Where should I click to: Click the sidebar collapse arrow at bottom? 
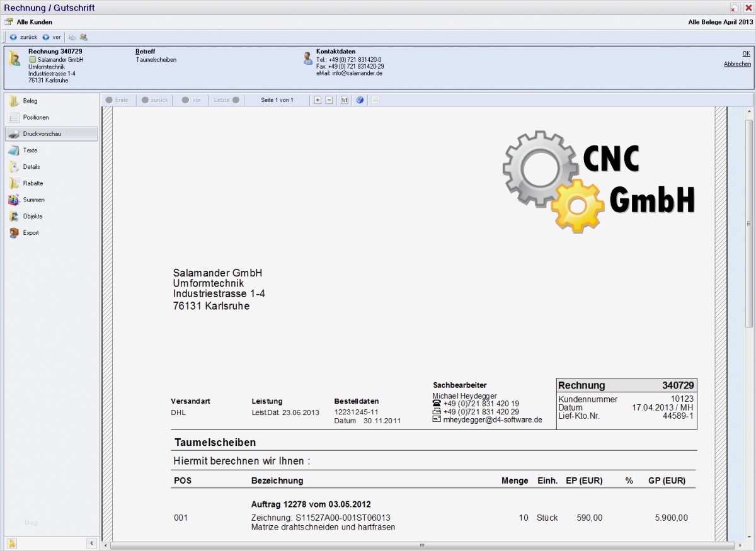[91, 543]
